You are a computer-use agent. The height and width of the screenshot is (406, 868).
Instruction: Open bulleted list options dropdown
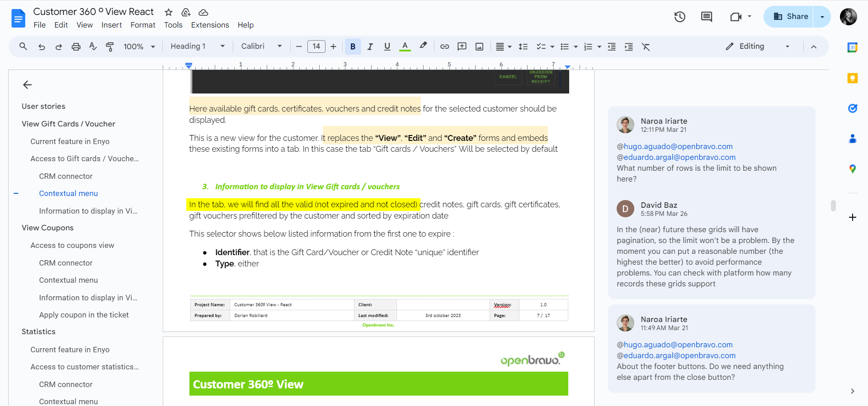click(x=576, y=47)
